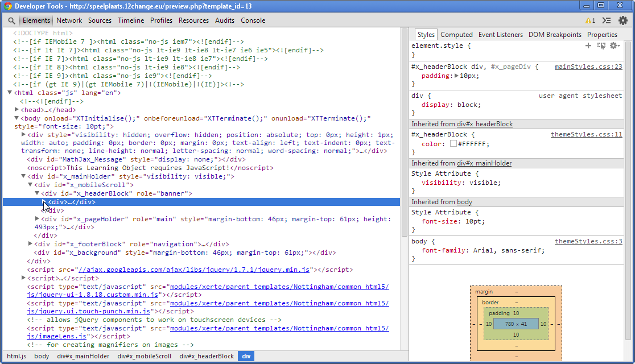Image resolution: width=635 pixels, height=364 pixels.
Task: Open the Profiles panel
Action: point(161,20)
